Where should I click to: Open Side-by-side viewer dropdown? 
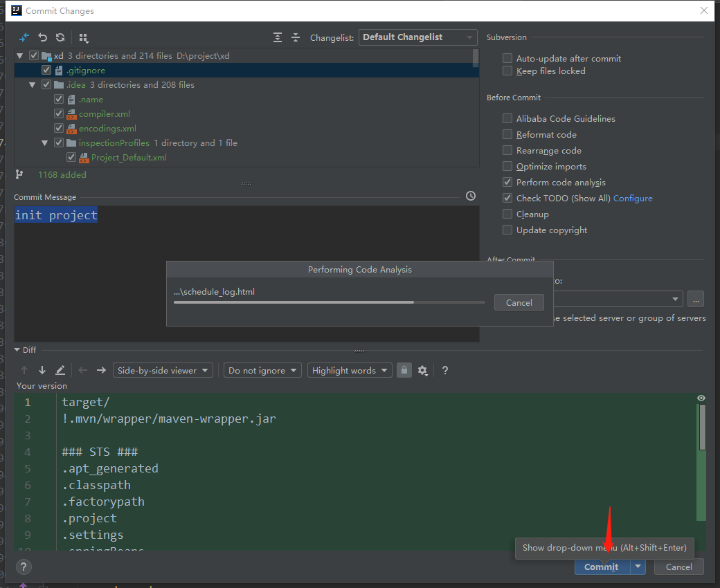tap(163, 370)
